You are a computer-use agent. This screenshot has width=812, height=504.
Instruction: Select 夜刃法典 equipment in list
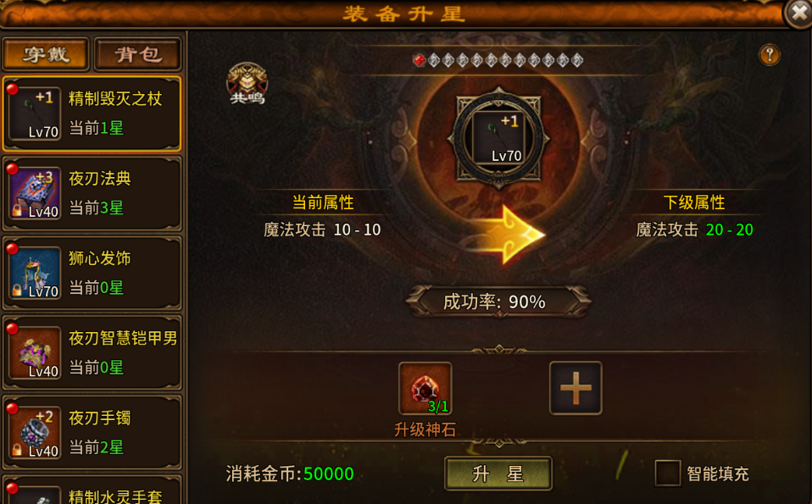click(x=92, y=193)
